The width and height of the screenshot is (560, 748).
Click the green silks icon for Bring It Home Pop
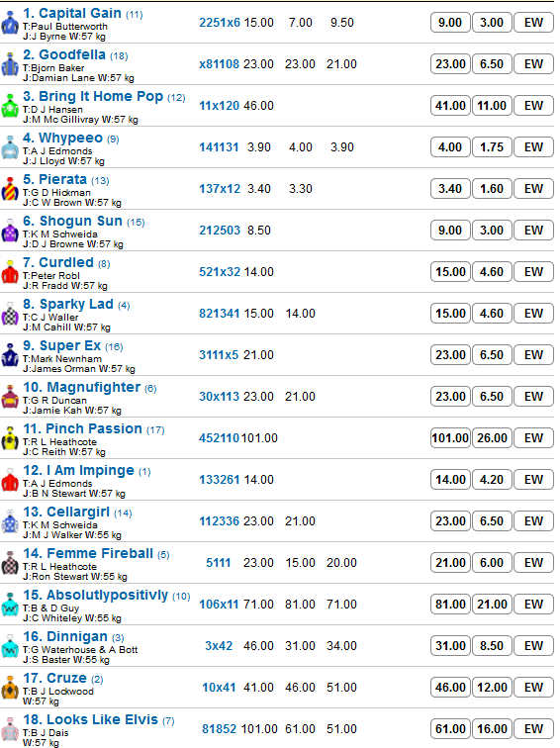(x=10, y=106)
